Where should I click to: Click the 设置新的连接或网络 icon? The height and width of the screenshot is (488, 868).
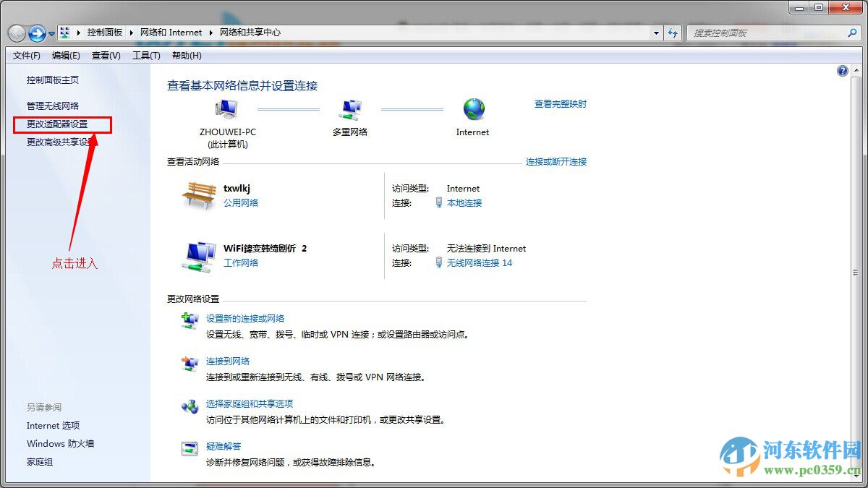(x=189, y=320)
